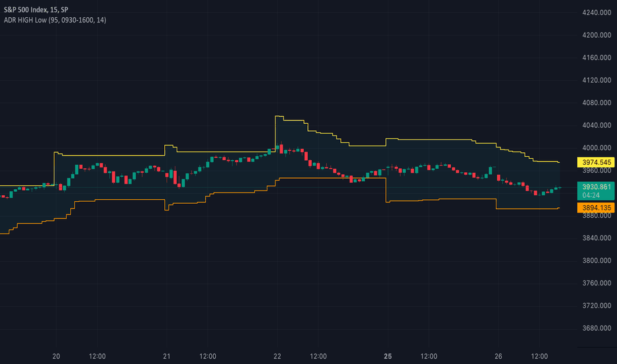
Task: Click the S&P 500 Index chart title
Action: (x=36, y=10)
